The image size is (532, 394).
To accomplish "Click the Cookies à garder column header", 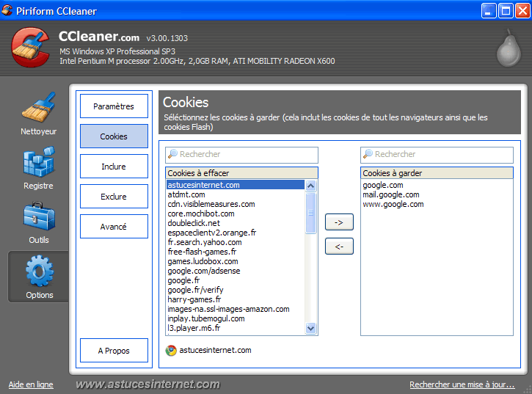I will [x=437, y=173].
